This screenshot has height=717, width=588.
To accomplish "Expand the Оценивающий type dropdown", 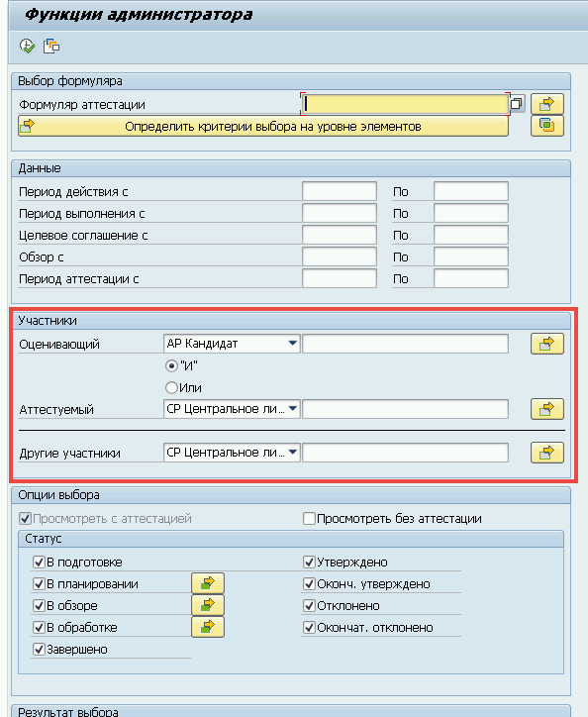I will point(293,344).
